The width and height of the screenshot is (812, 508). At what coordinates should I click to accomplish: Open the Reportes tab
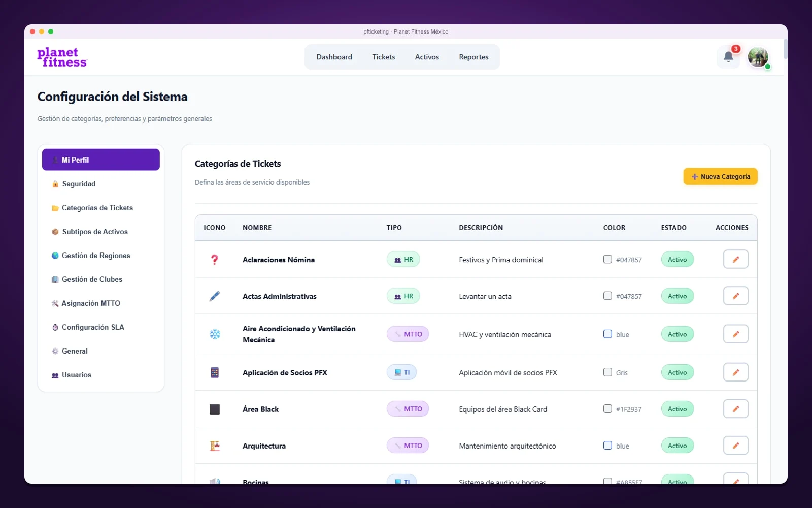pos(473,57)
